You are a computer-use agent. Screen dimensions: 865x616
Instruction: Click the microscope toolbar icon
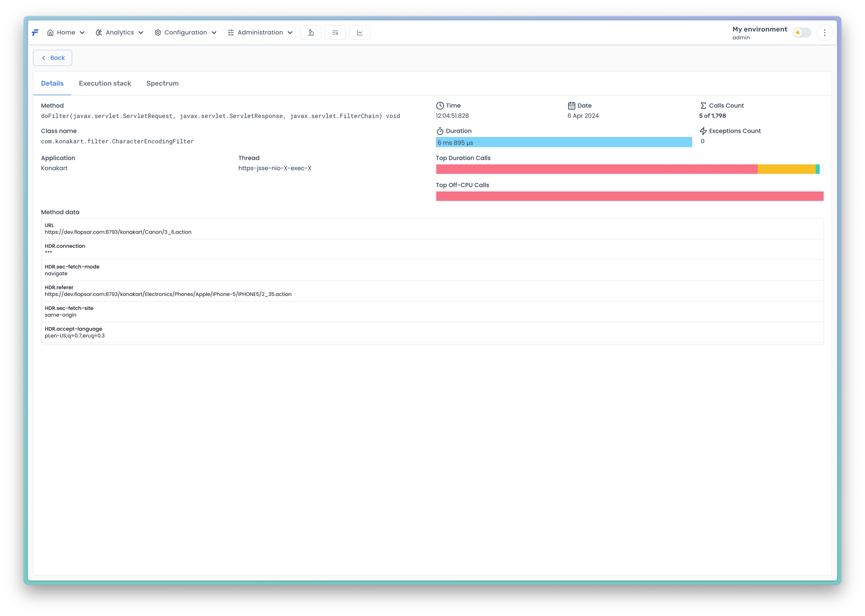[x=310, y=33]
